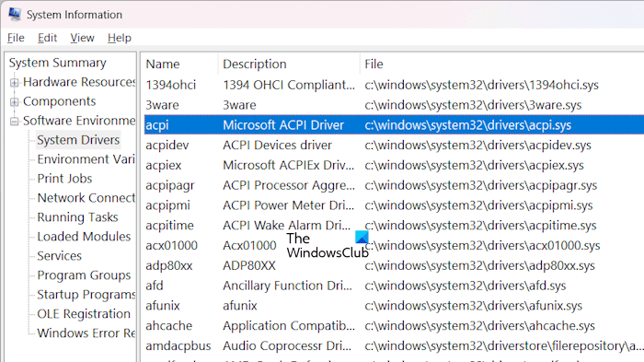The image size is (644, 362).
Task: Select the highlighted acpi driver row
Action: click(x=394, y=125)
